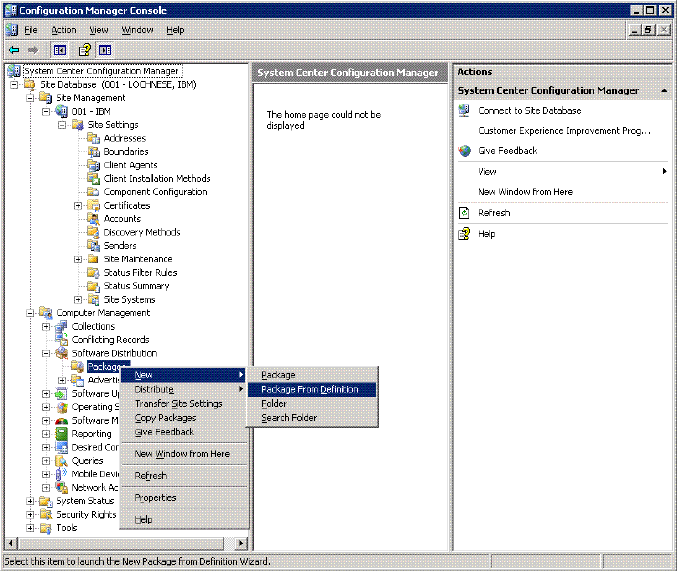Expand the Security Rights node
This screenshot has width=677, height=571.
(30, 514)
